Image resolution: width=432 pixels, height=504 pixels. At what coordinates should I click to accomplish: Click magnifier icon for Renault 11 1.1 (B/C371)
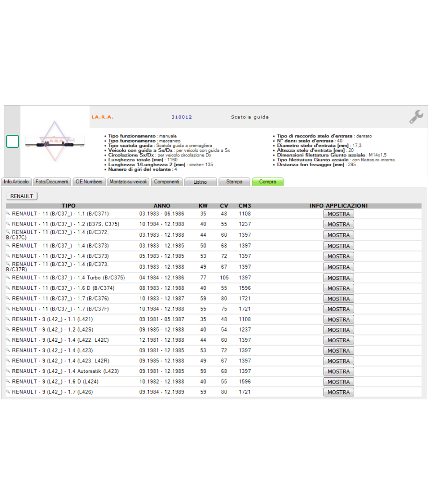pos(8,214)
